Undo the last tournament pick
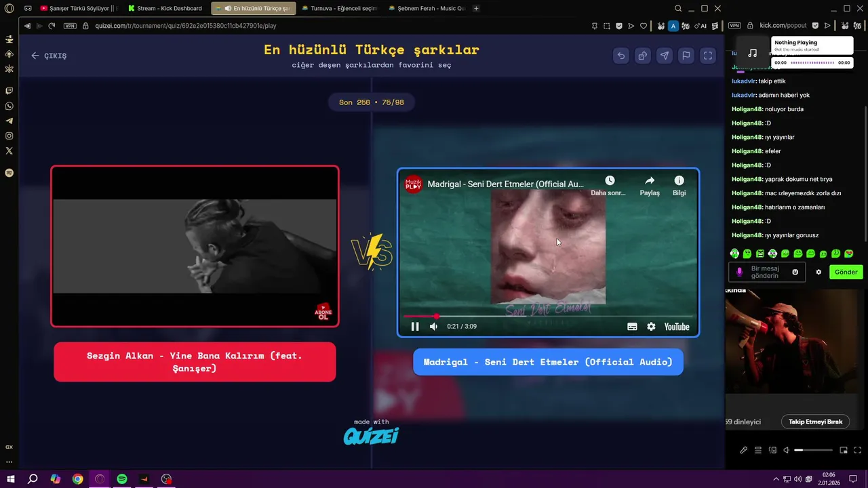The image size is (868, 488). pos(620,56)
